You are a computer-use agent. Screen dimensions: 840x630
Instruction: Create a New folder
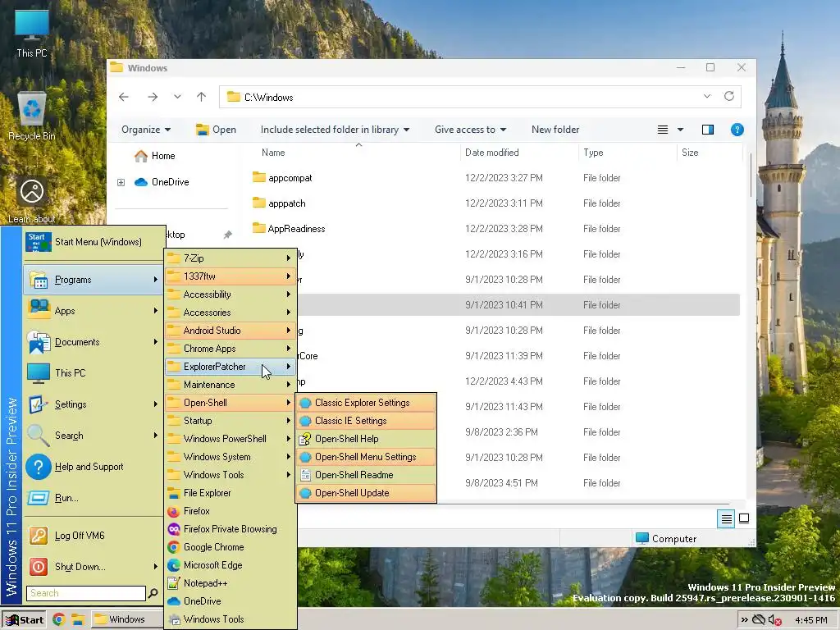click(x=555, y=130)
